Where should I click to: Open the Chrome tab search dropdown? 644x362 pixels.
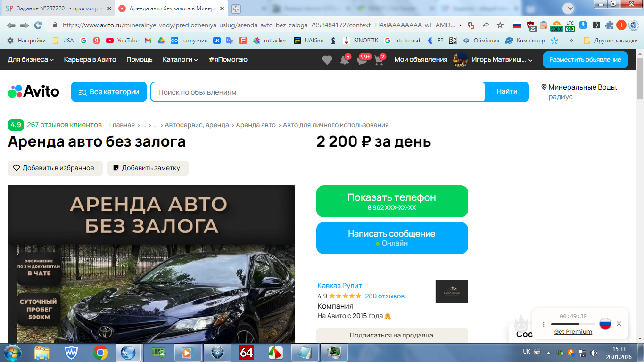(569, 8)
